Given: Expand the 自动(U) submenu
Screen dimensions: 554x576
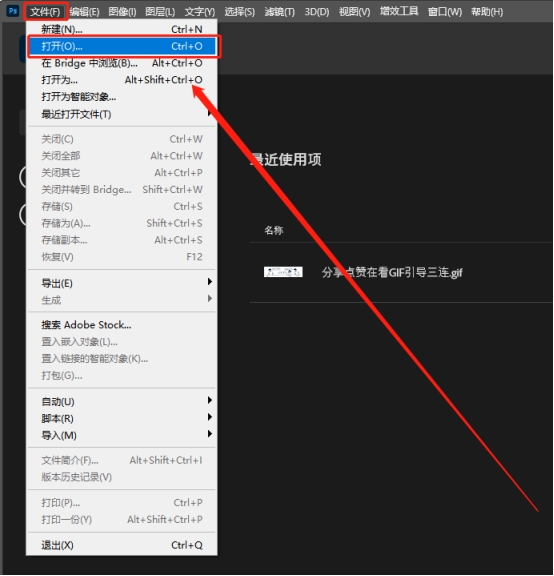Looking at the screenshot, I should 122,402.
